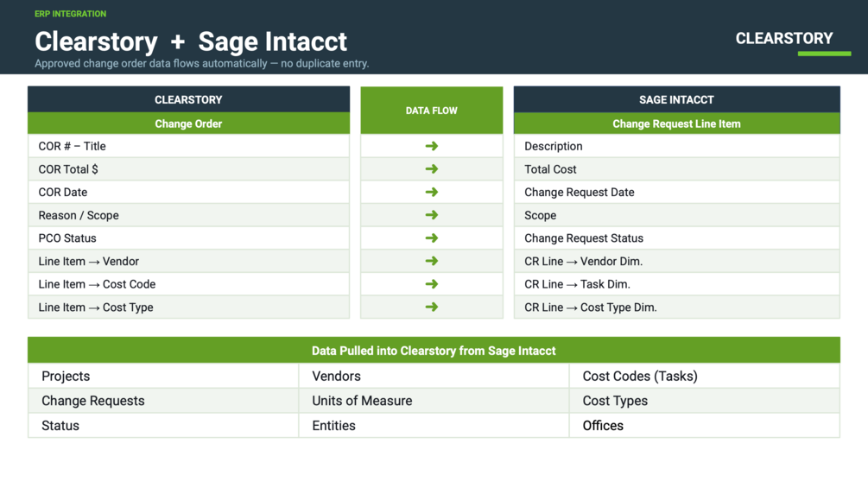
Task: Click the 'Change Order' green subheader
Action: tap(189, 124)
